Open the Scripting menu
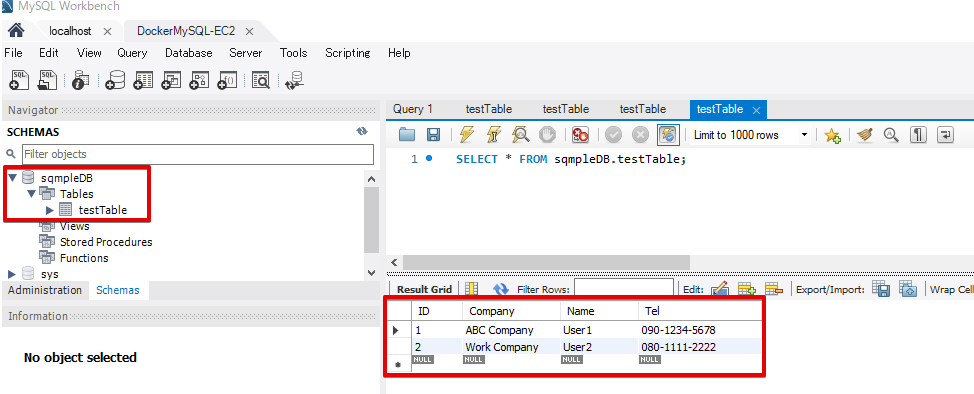The height and width of the screenshot is (394, 974). pyautogui.click(x=347, y=53)
